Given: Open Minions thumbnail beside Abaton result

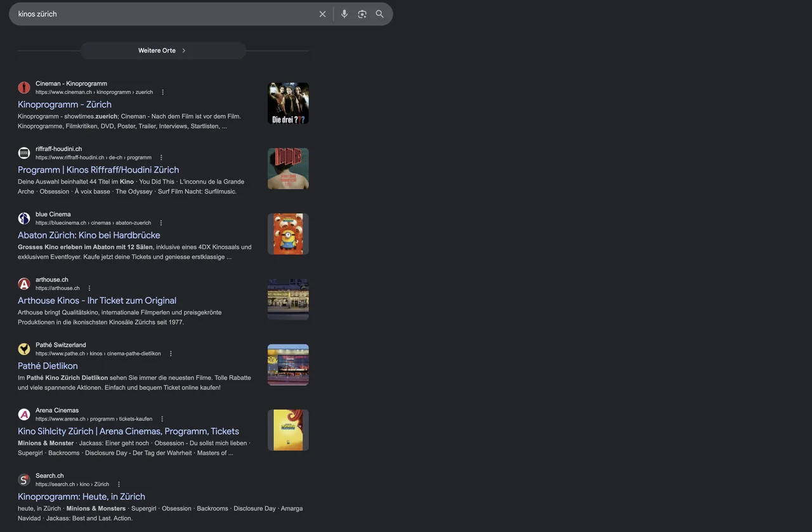Looking at the screenshot, I should coord(288,234).
